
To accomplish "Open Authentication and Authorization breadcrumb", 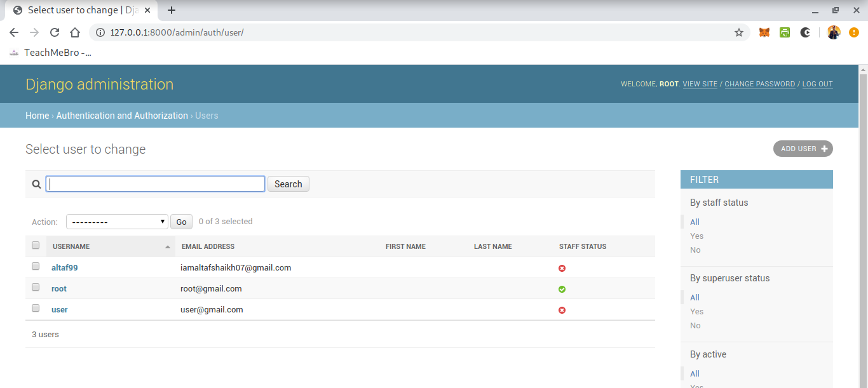I will pos(122,116).
